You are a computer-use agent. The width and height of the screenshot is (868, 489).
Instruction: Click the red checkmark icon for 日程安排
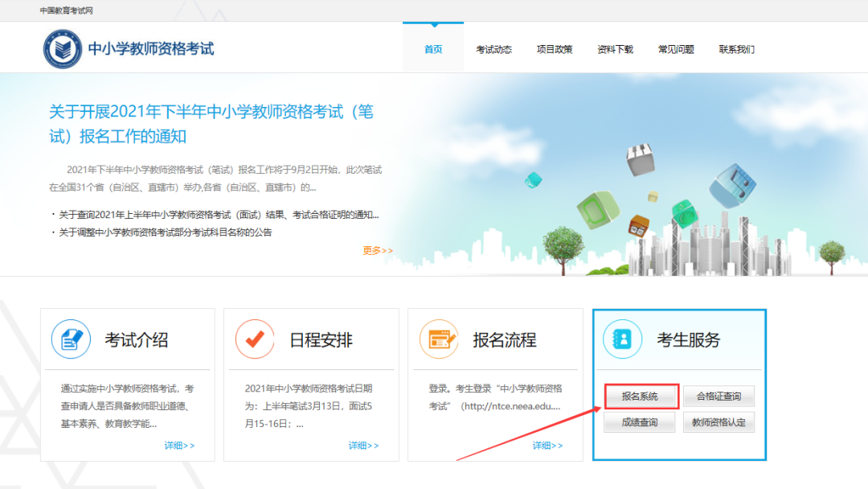(x=255, y=339)
